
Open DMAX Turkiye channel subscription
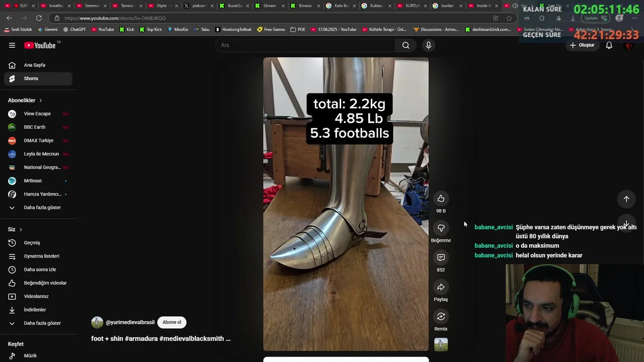38,140
